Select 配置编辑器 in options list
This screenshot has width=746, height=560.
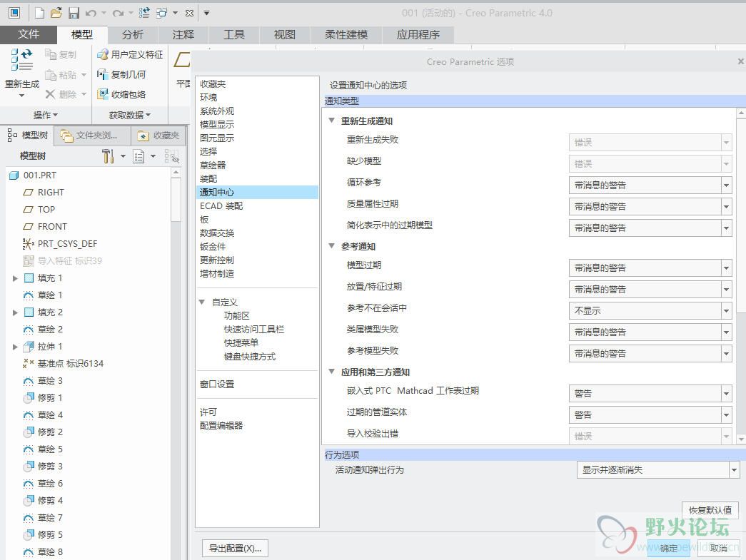tap(221, 425)
